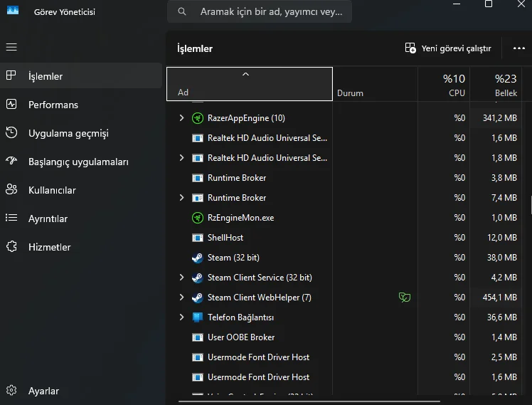Expand the RazerAppEngine (10) process group

pyautogui.click(x=181, y=118)
